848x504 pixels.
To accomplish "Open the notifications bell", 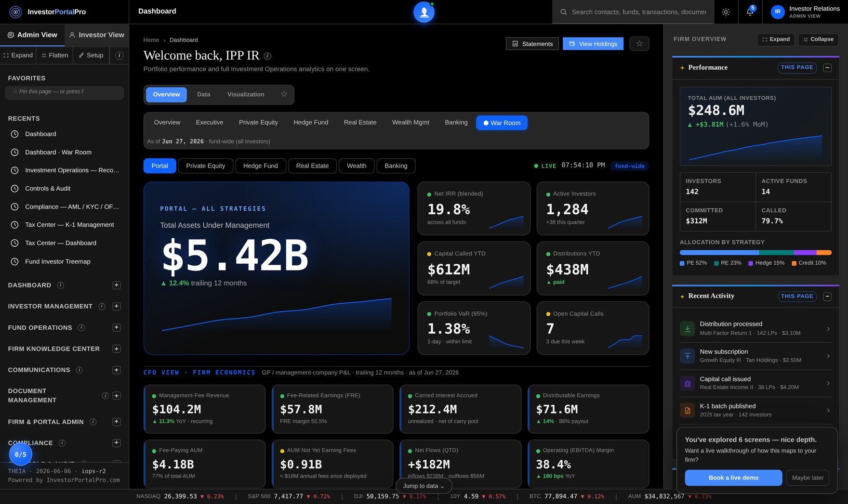I will tap(750, 12).
